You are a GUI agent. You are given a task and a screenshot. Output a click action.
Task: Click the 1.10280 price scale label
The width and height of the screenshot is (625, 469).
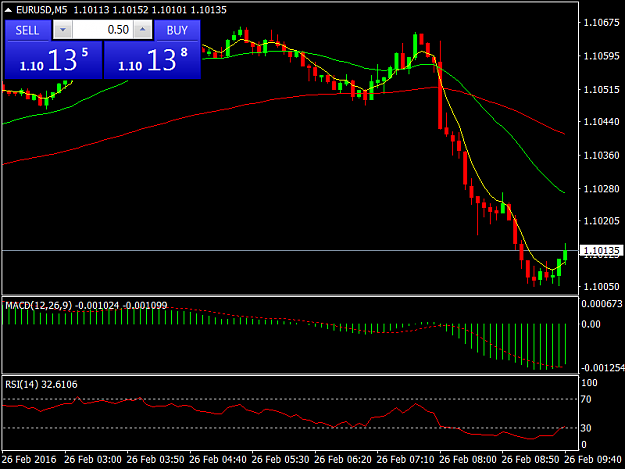click(x=601, y=188)
